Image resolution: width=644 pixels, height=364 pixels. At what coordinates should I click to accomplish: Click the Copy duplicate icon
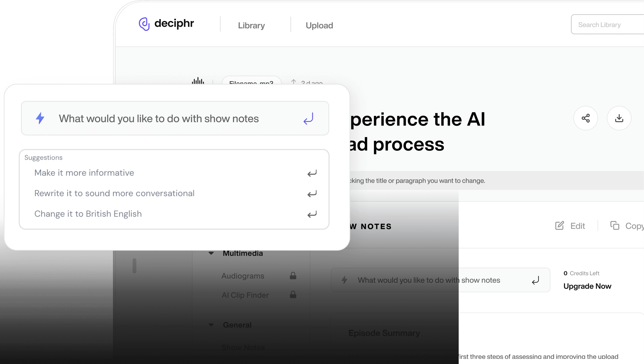615,226
